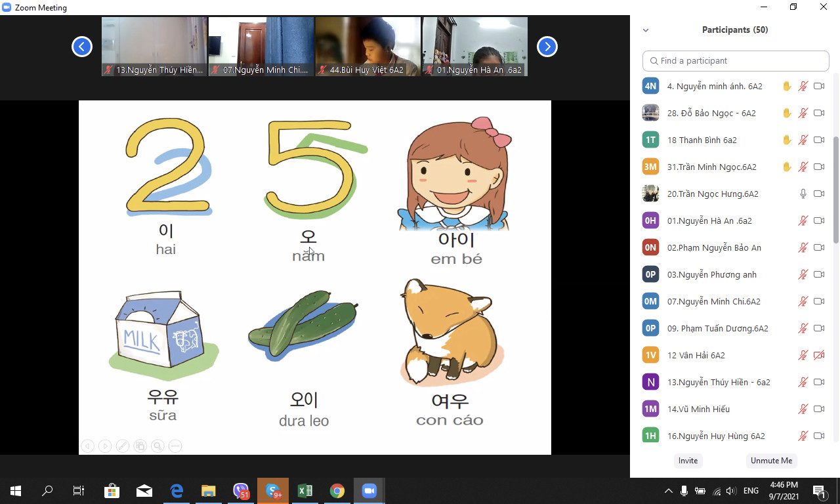Go to the previous slide using the left triangle
The width and height of the screenshot is (840, 504).
click(87, 446)
